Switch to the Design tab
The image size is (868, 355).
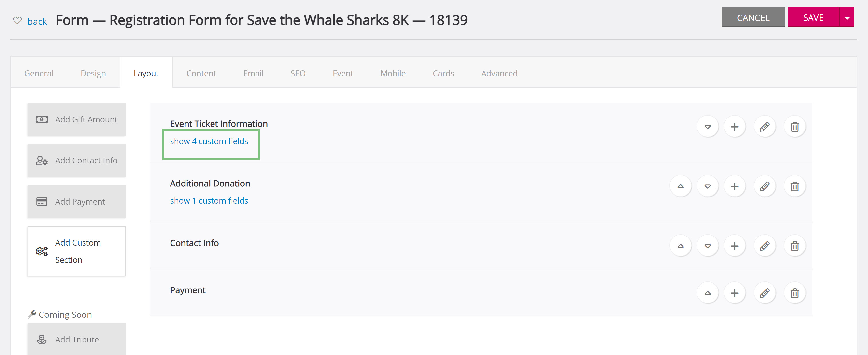[93, 73]
